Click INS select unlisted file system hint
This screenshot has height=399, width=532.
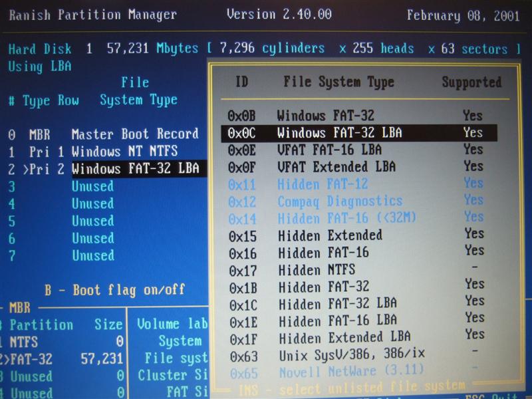[x=352, y=388]
